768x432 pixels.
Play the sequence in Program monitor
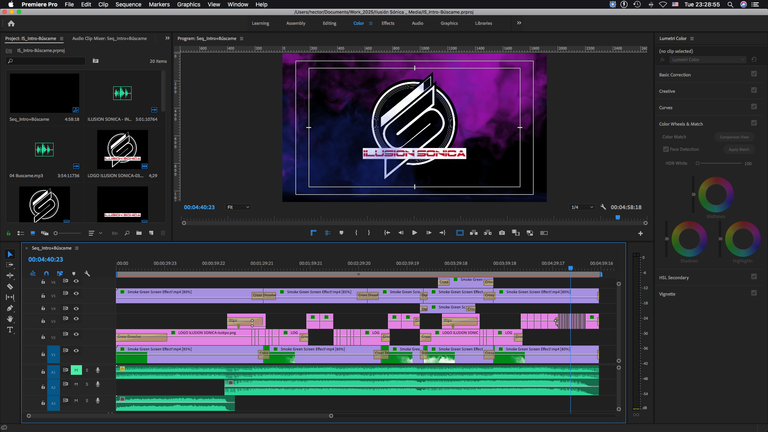(414, 233)
